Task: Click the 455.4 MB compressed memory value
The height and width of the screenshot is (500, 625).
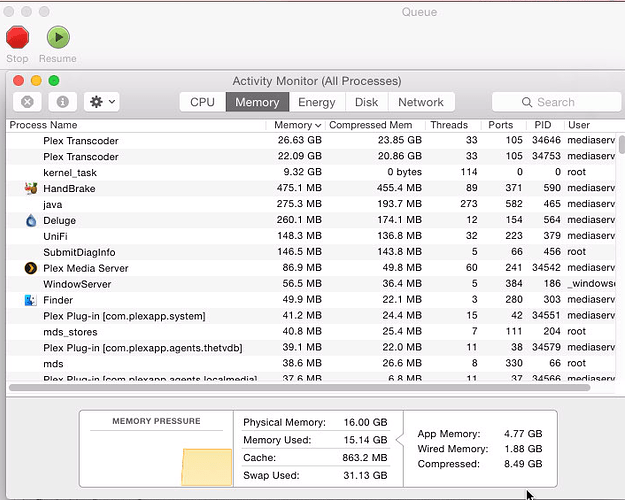Action: tap(399, 188)
